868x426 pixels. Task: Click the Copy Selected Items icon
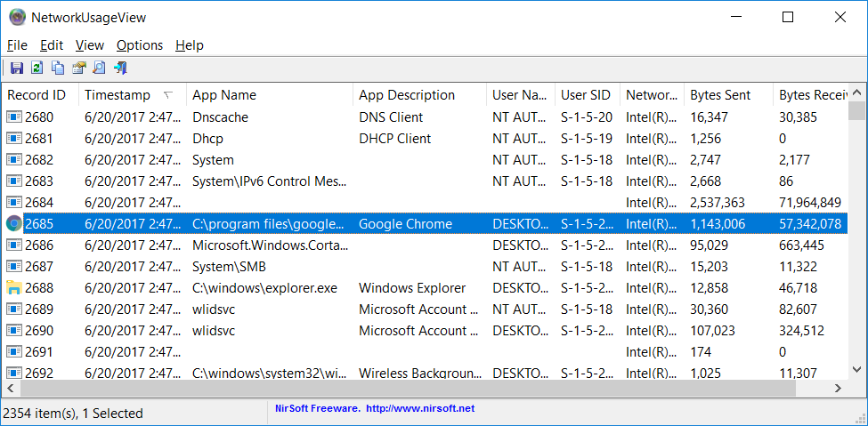tap(58, 68)
